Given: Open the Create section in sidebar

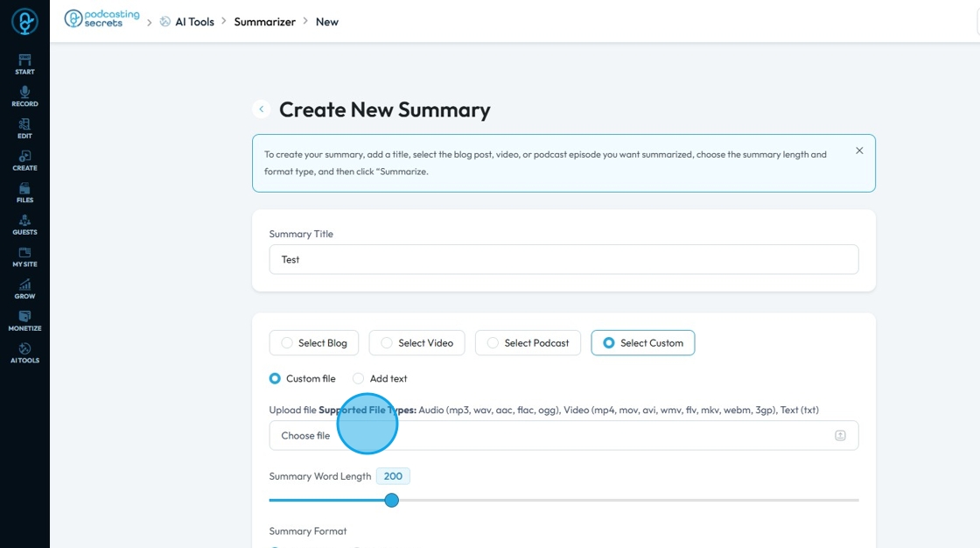Looking at the screenshot, I should pos(24,160).
